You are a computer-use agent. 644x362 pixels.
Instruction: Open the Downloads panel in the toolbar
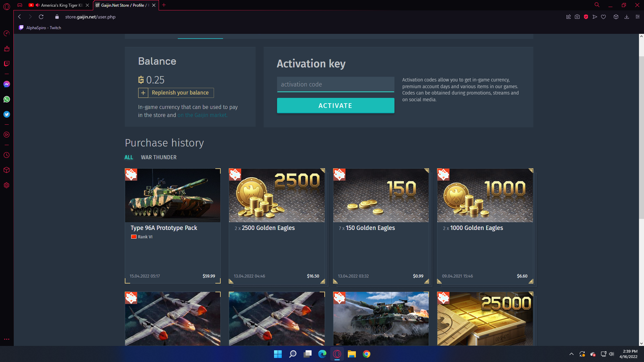[x=627, y=17]
